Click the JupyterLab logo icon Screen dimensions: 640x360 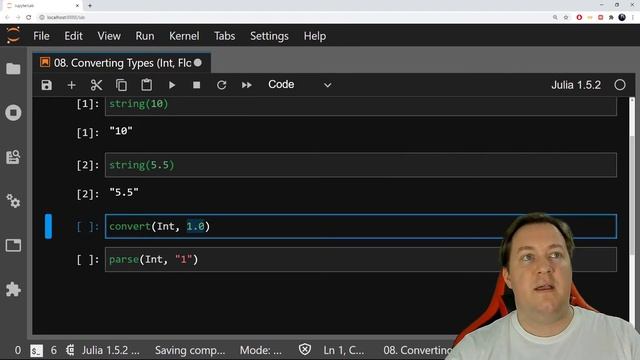coord(13,36)
